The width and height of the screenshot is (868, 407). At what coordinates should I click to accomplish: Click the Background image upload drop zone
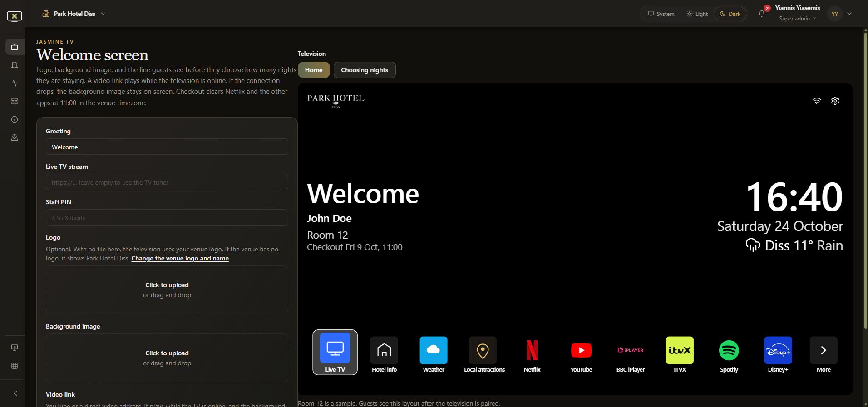click(x=167, y=358)
